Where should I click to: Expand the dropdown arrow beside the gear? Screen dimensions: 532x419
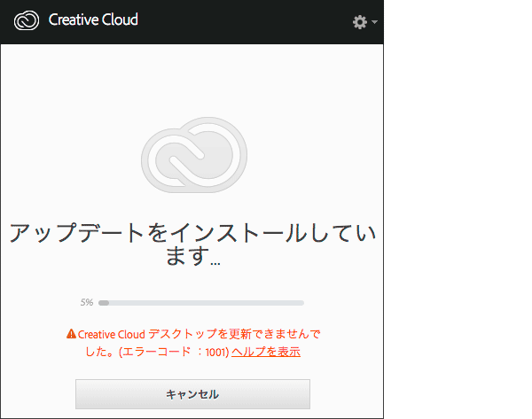click(x=375, y=22)
